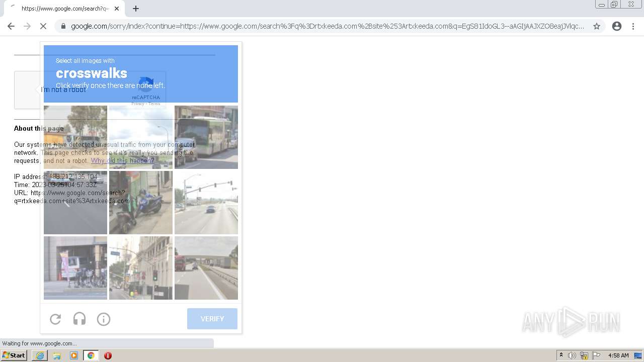Show hidden system tray icons

[x=561, y=355]
